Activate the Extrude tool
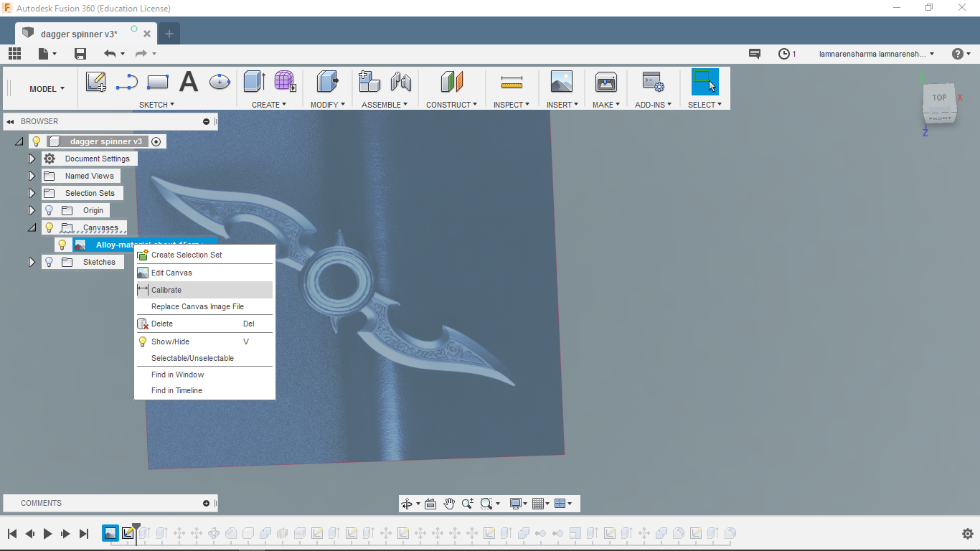 [x=254, y=82]
